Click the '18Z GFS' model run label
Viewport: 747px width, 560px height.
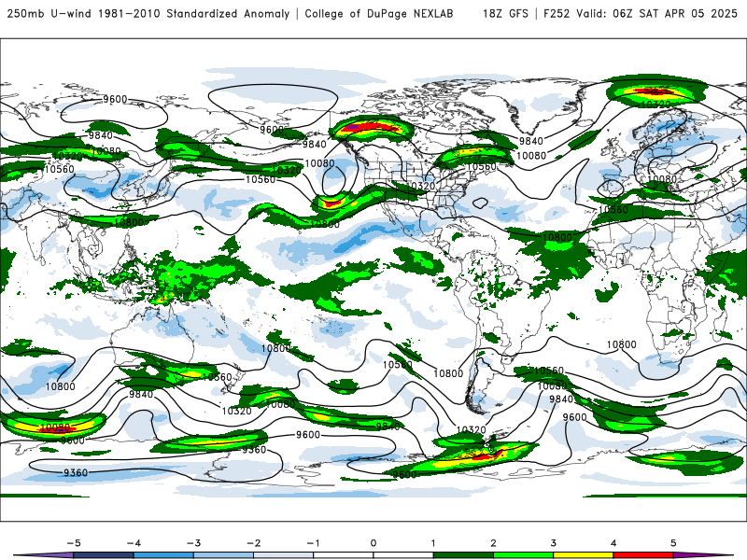[x=505, y=13]
